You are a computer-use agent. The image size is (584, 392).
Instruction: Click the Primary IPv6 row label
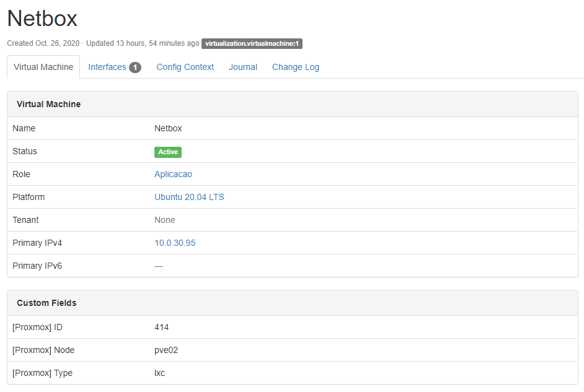pos(37,266)
